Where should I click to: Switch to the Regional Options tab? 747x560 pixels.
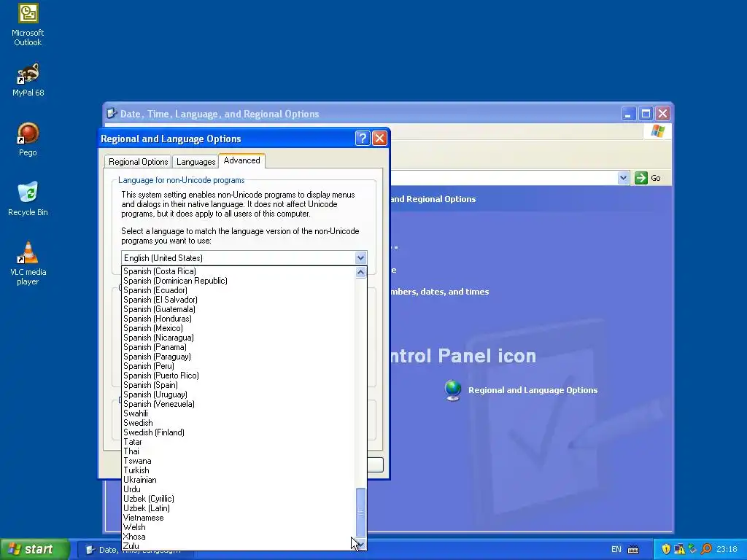pos(138,162)
